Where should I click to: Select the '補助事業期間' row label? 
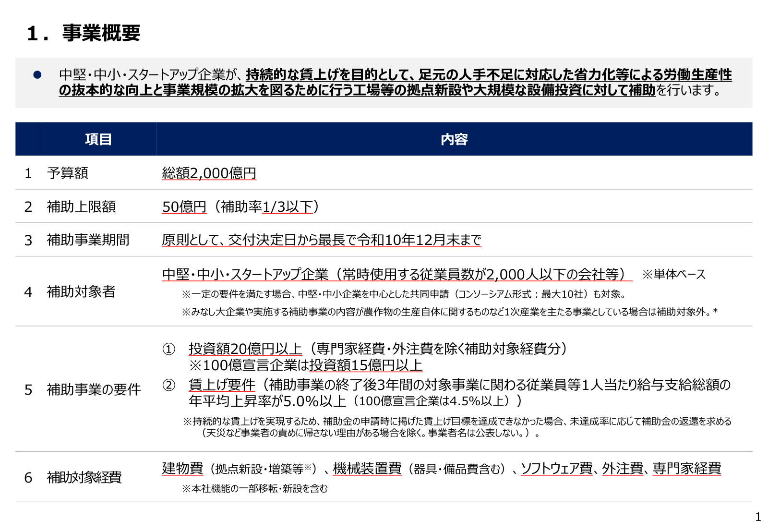pyautogui.click(x=88, y=240)
